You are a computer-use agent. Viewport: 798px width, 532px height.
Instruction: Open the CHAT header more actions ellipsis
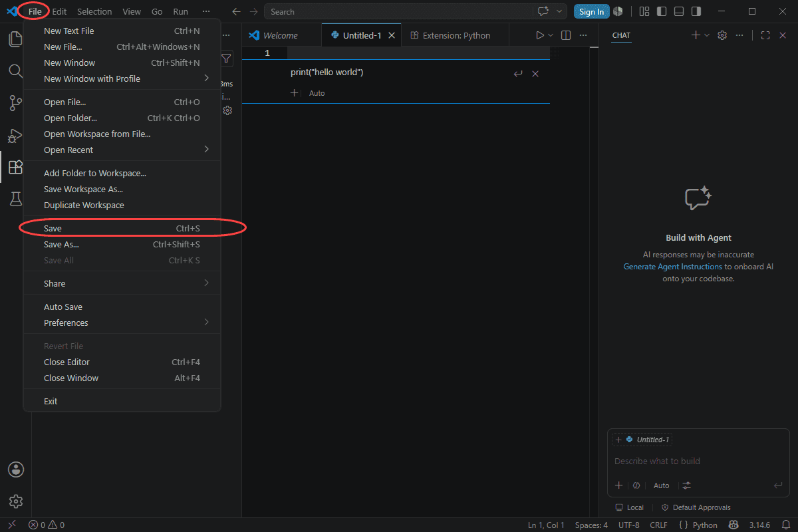pyautogui.click(x=739, y=35)
